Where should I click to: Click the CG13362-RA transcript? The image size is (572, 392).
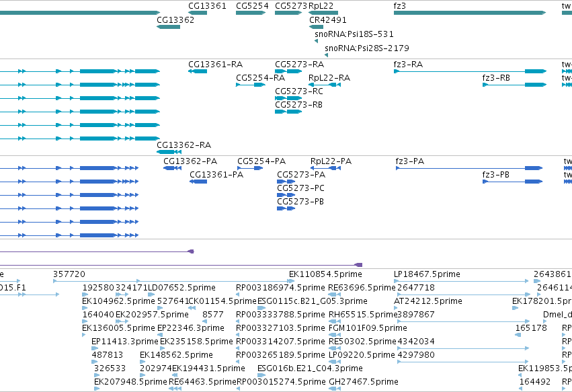point(169,152)
